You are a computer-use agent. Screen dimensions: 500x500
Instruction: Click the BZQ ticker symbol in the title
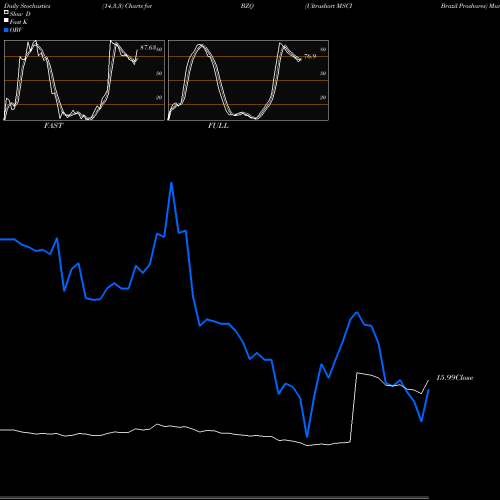[x=247, y=6]
